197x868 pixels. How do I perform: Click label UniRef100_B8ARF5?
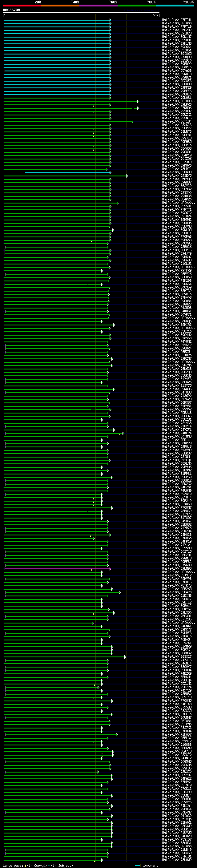tap(177, 67)
